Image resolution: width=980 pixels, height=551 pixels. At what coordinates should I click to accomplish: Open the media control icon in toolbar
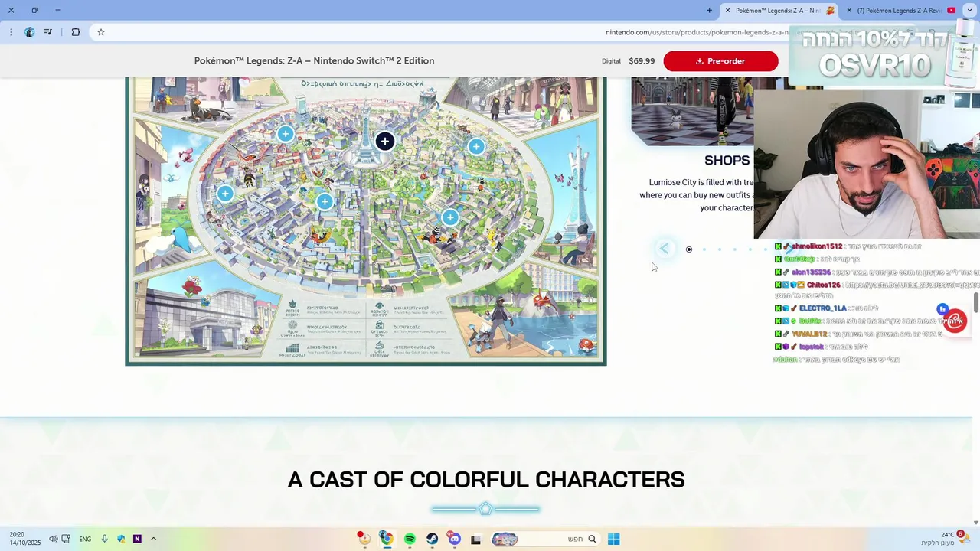(x=48, y=32)
